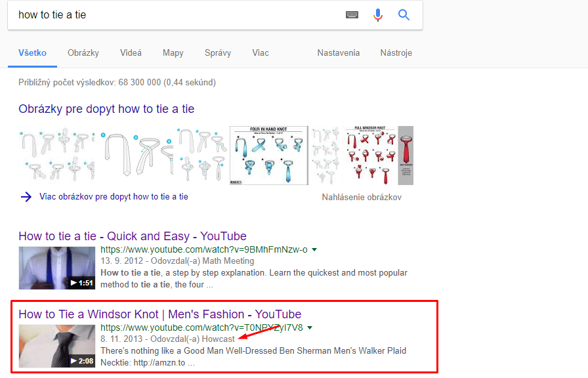Viewport: 588px width, 378px height.
Task: Click the blue magnifier search button
Action: coord(404,15)
